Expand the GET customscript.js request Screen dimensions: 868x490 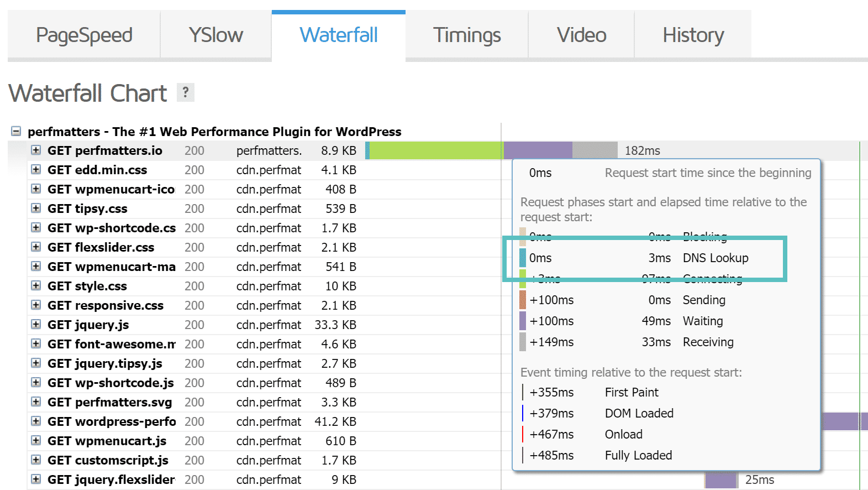36,460
